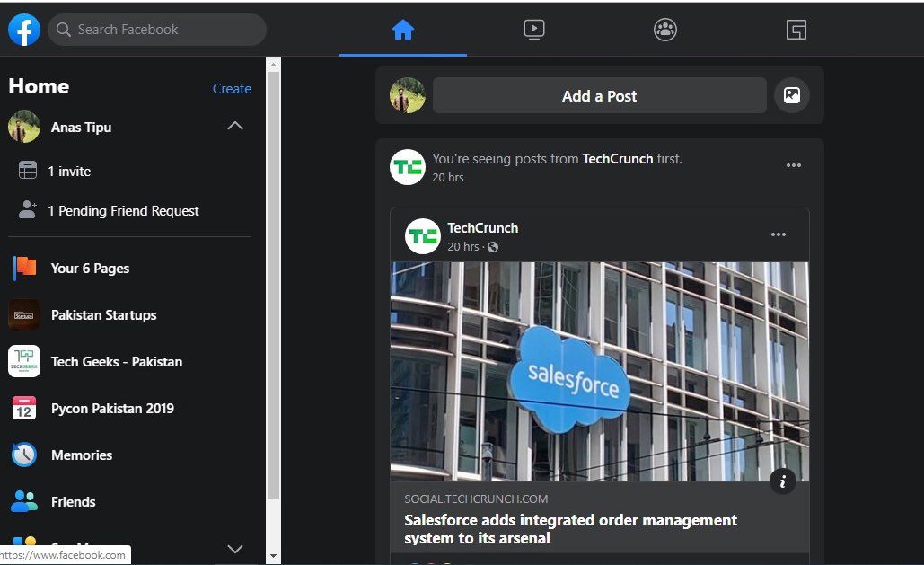This screenshot has width=924, height=565.
Task: Click the info icon on the Salesforce image
Action: click(782, 481)
